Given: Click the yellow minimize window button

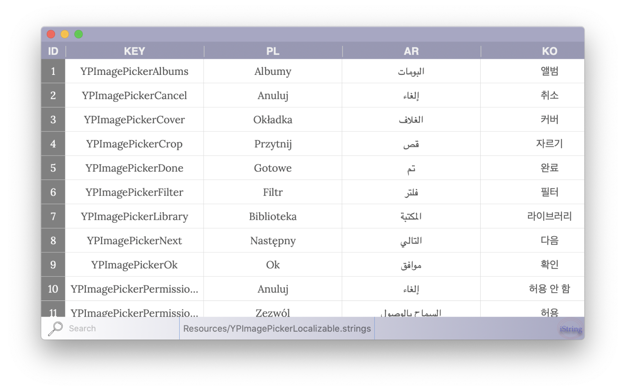Looking at the screenshot, I should (65, 34).
